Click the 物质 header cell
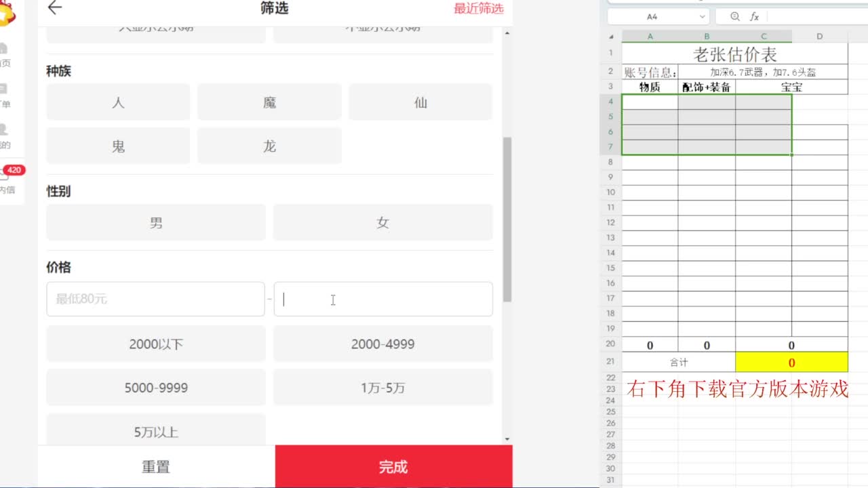 point(650,87)
